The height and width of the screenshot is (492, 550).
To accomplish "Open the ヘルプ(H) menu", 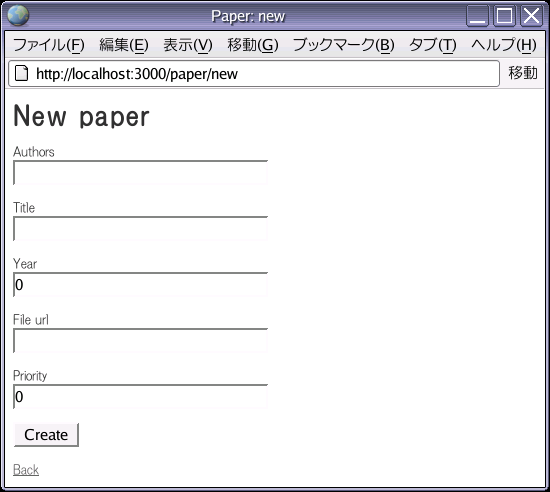I will [504, 45].
